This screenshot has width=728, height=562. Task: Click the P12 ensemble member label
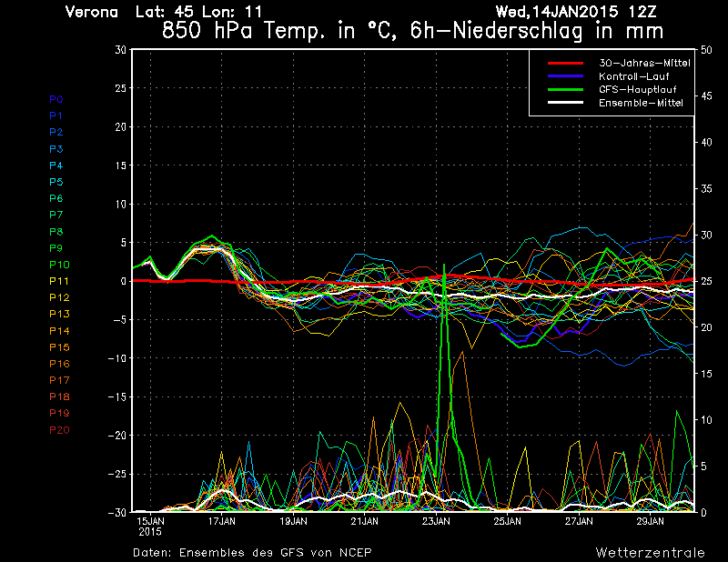(x=59, y=297)
